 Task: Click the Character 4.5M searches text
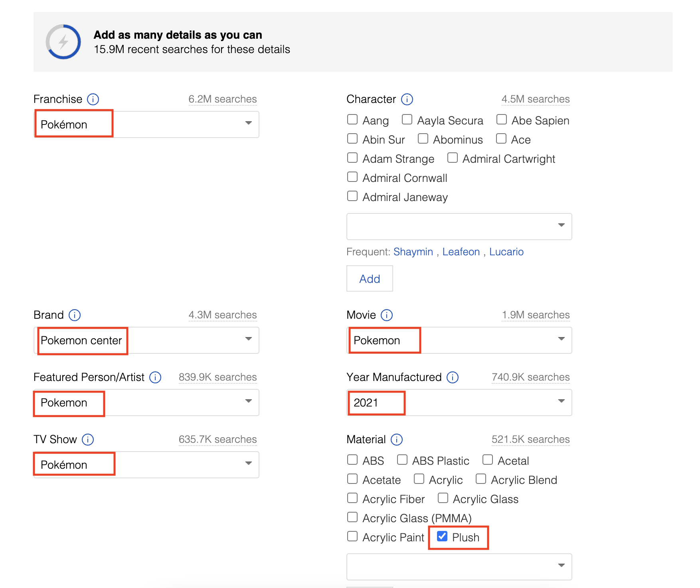[536, 99]
